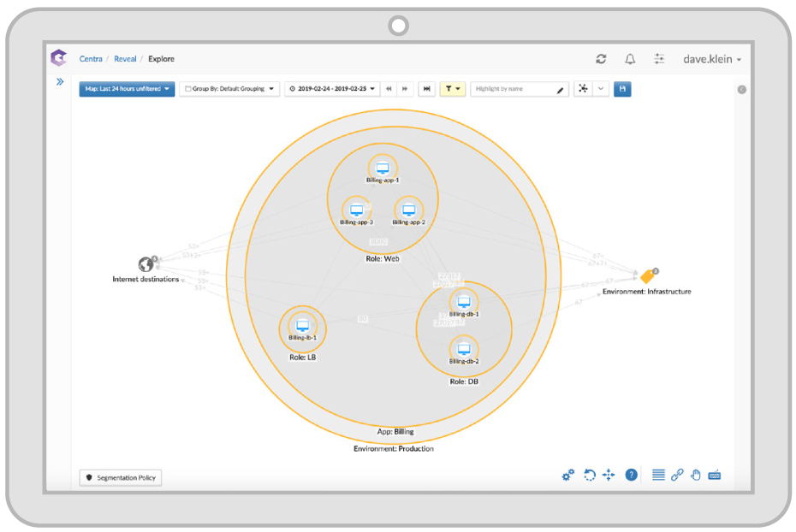
Task: Open help with the question mark icon
Action: [631, 475]
